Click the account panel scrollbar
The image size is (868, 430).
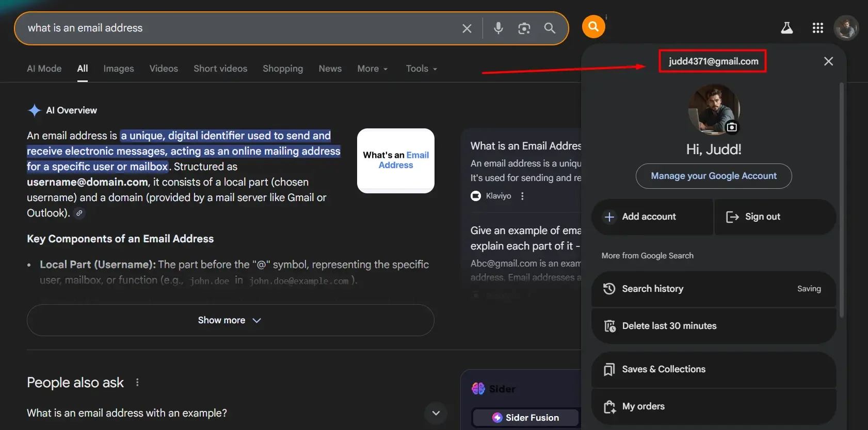point(842,200)
